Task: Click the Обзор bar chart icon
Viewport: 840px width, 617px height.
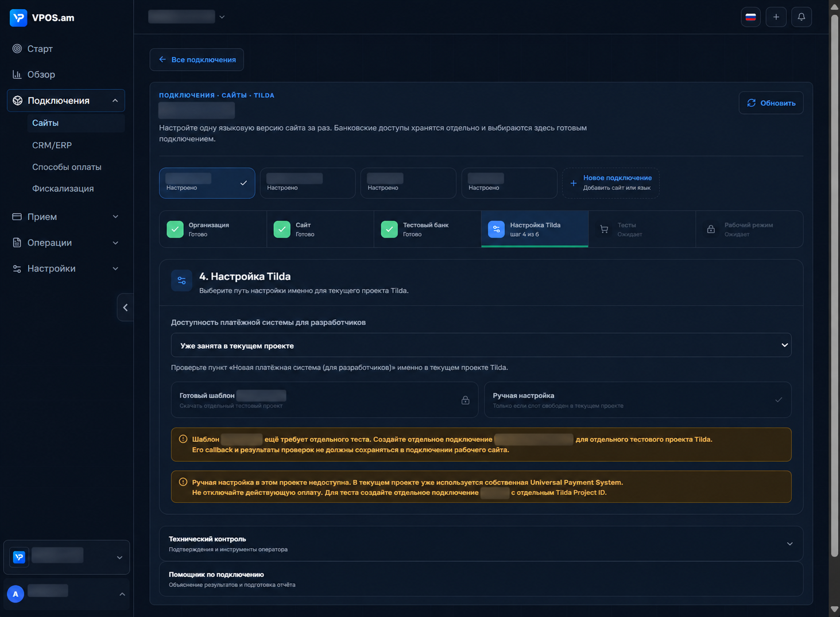Action: pos(17,75)
